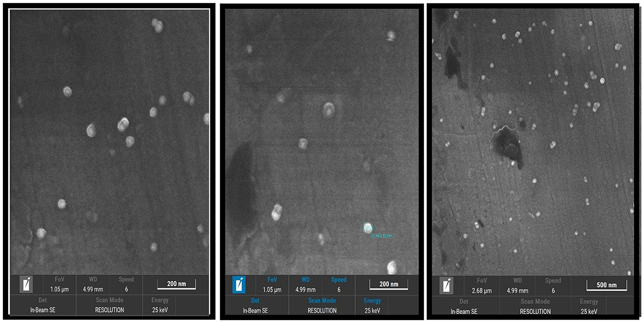The height and width of the screenshot is (323, 644).
Task: Select the "FoV" label in the left SEM panel
Action: pyautogui.click(x=59, y=280)
